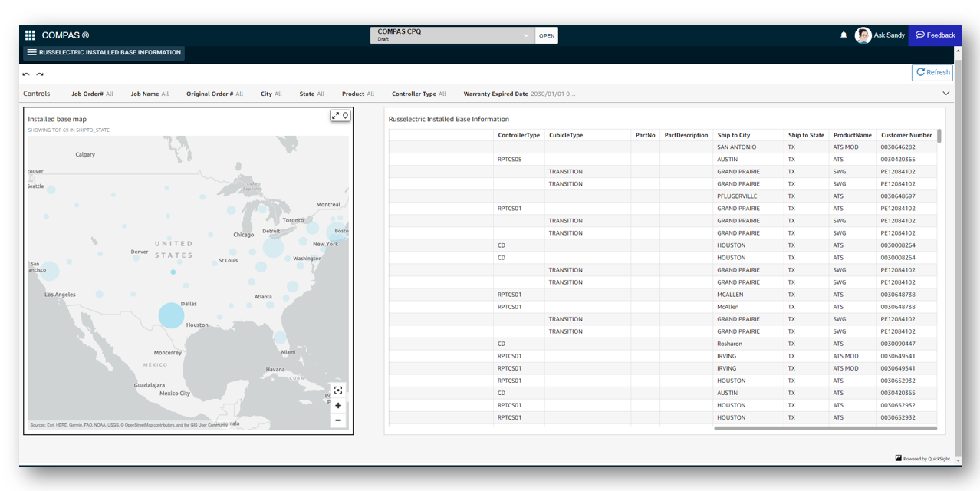
Task: Open the State filter control
Action: point(311,94)
